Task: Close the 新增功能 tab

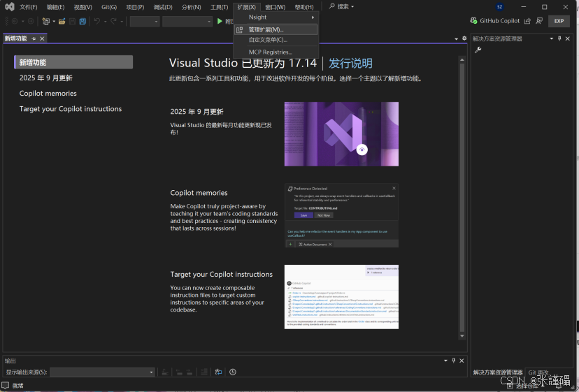Action: (x=42, y=38)
